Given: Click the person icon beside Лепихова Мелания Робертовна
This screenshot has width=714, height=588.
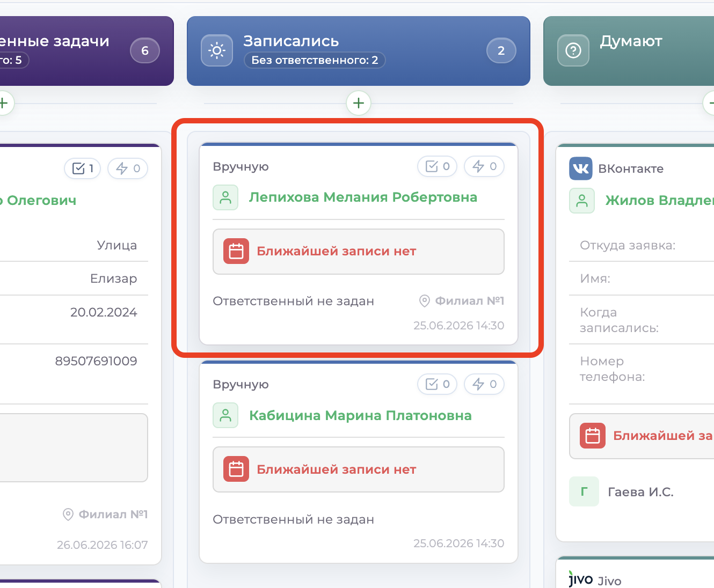Looking at the screenshot, I should tap(225, 197).
